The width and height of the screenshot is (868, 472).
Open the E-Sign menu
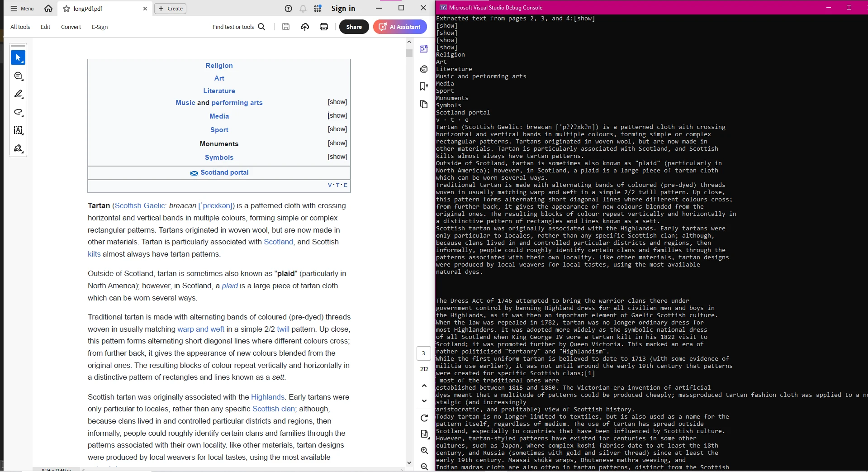[100, 27]
